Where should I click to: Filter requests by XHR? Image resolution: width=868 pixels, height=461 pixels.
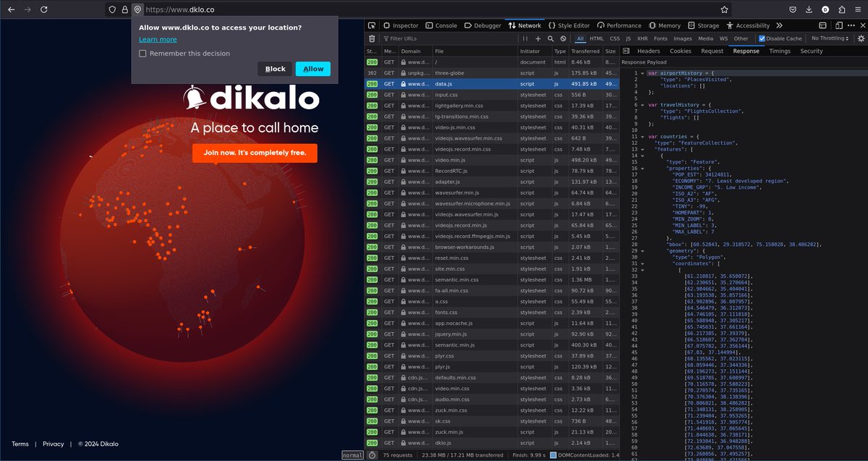(x=642, y=38)
